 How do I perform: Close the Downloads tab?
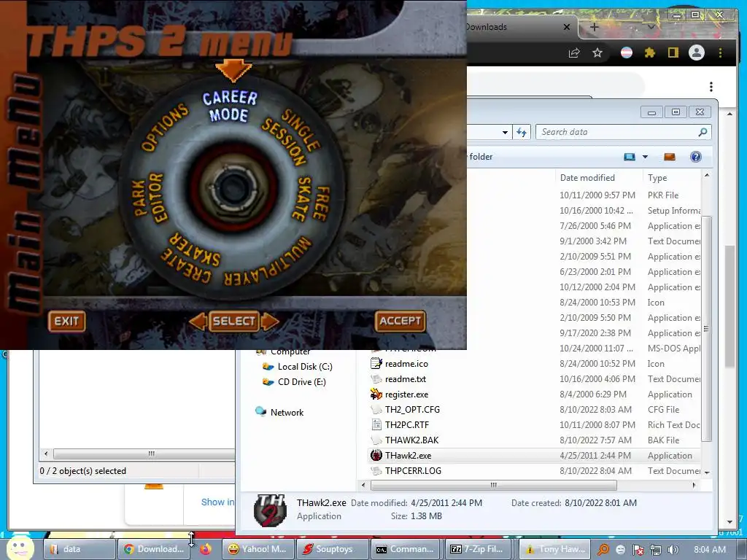(x=567, y=27)
